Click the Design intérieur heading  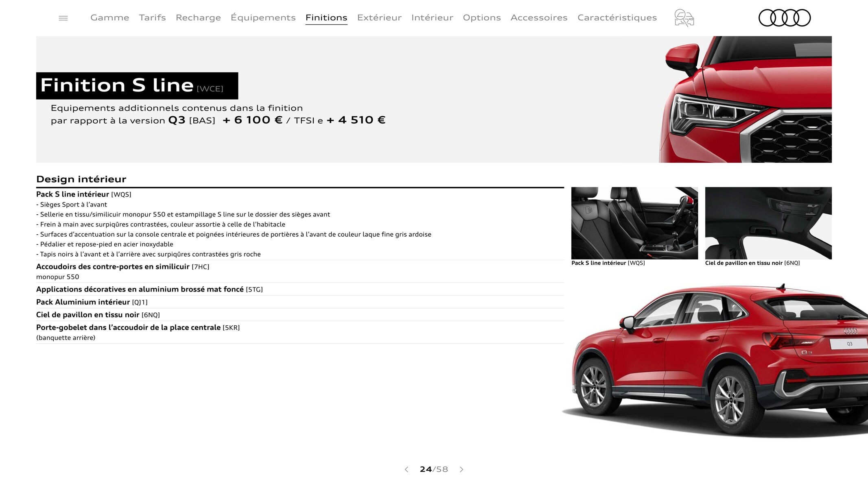tap(81, 179)
